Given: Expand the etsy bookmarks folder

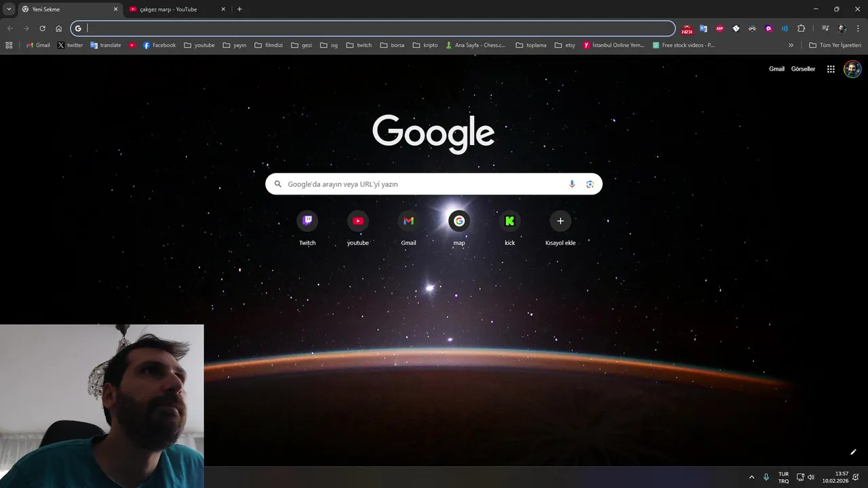Looking at the screenshot, I should point(565,45).
